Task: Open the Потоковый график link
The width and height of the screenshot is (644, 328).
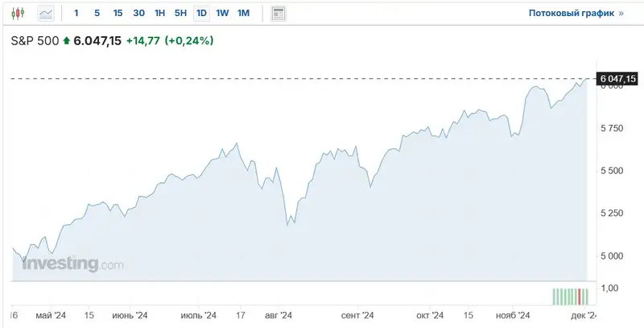Action: pyautogui.click(x=571, y=14)
